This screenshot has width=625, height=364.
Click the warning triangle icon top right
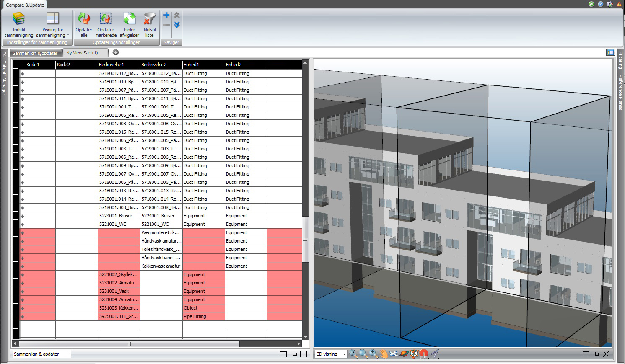tap(619, 4)
